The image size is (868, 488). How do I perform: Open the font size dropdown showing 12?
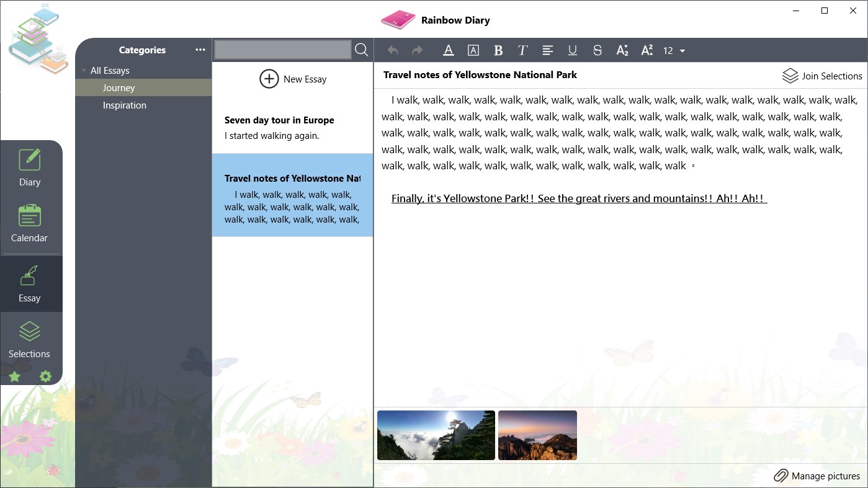(674, 50)
